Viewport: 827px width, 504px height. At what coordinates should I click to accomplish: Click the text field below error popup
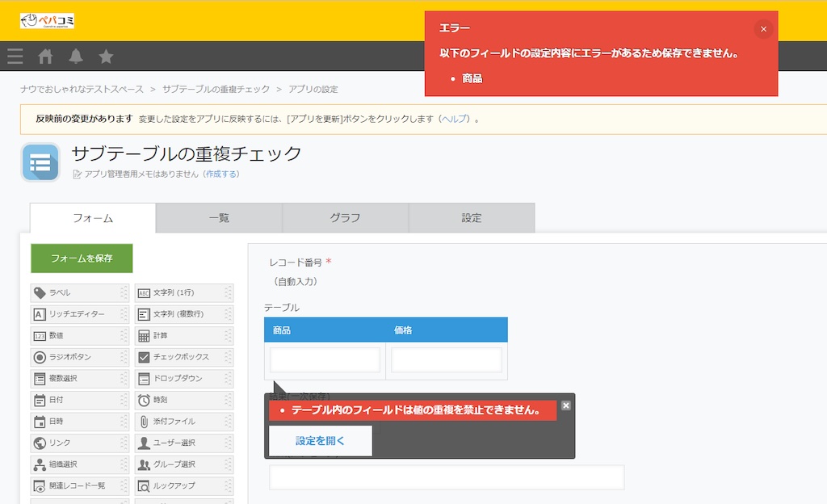tap(447, 477)
